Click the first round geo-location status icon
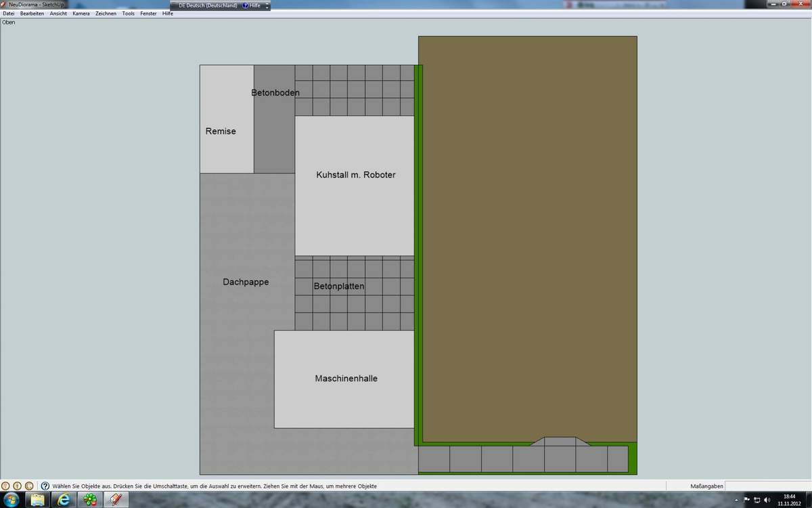The height and width of the screenshot is (508, 812). [5, 486]
